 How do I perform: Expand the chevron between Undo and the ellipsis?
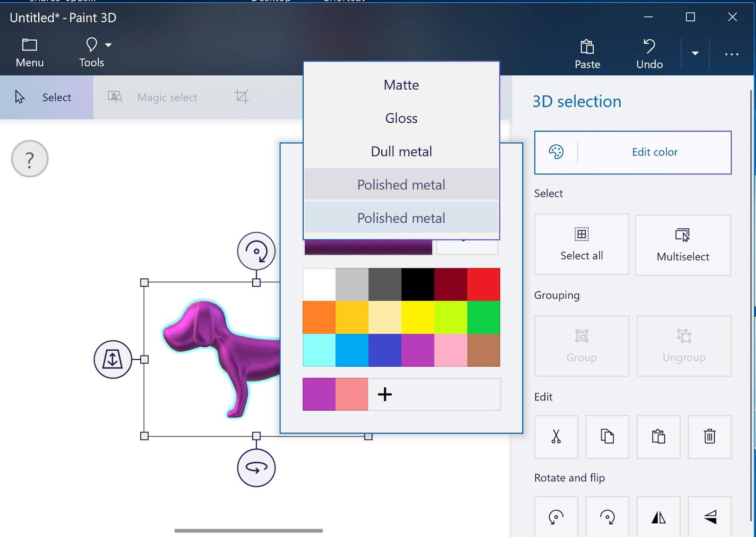pyautogui.click(x=695, y=53)
